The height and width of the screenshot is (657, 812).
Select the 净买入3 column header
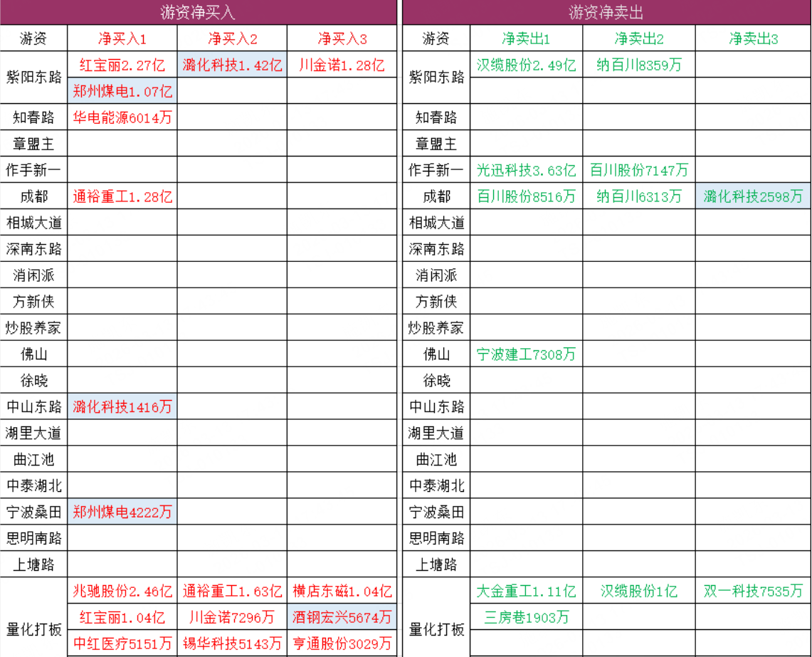(x=342, y=38)
